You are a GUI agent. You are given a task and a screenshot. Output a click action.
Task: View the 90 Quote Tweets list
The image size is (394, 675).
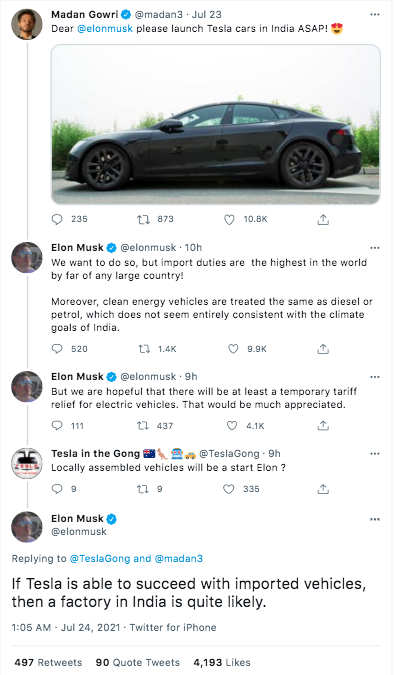pyautogui.click(x=137, y=662)
